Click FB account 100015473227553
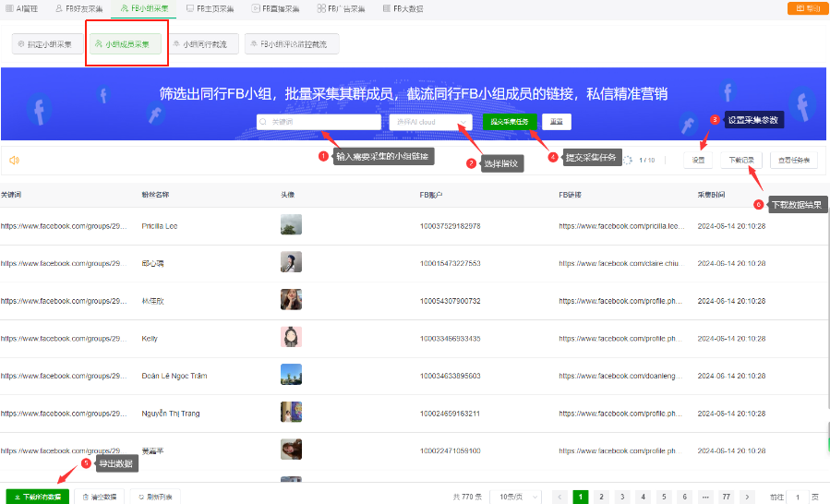The image size is (830, 504). point(450,263)
